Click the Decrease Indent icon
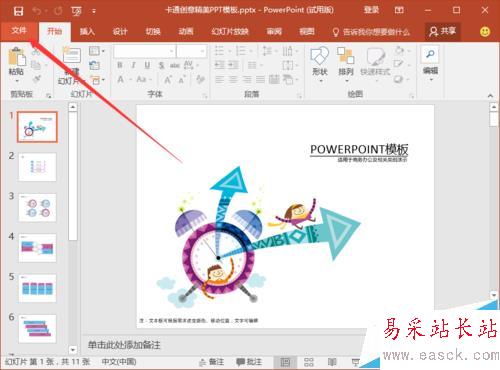 219,65
